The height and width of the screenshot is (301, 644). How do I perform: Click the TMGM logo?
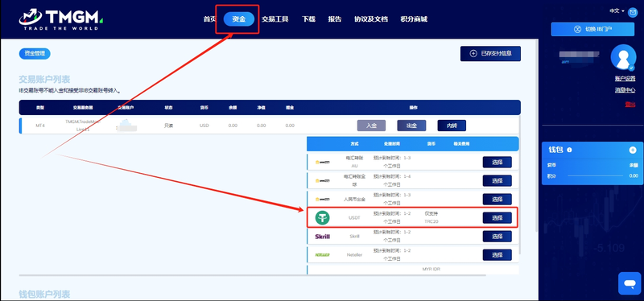point(61,19)
